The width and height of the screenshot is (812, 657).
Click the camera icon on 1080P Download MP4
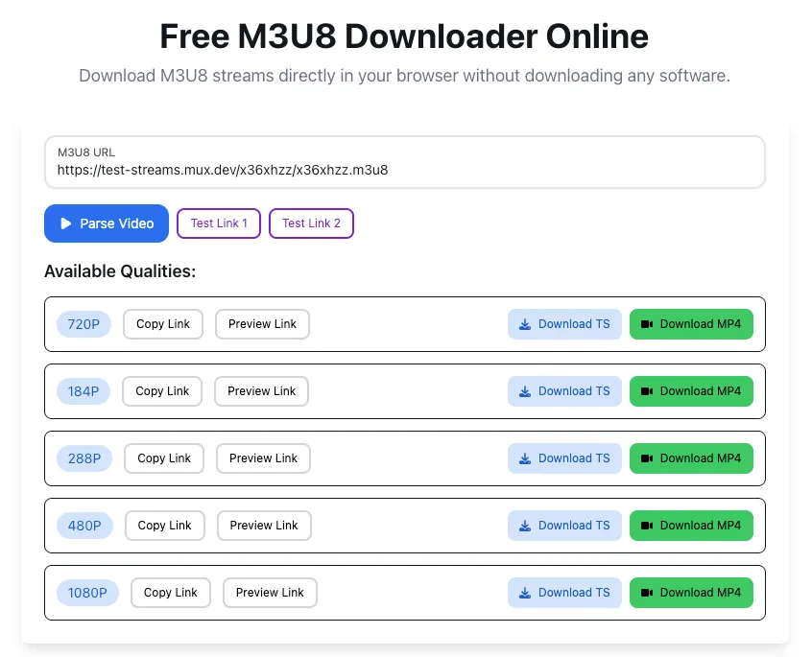pos(648,593)
